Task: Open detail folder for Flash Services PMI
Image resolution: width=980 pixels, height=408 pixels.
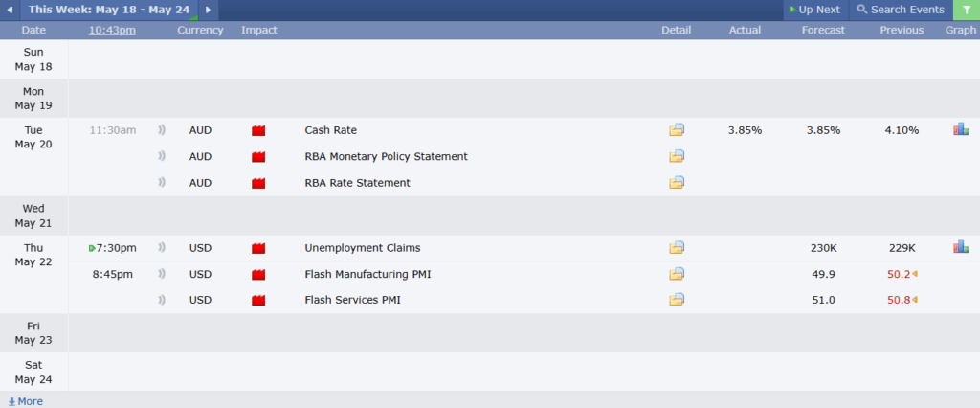Action: (677, 299)
